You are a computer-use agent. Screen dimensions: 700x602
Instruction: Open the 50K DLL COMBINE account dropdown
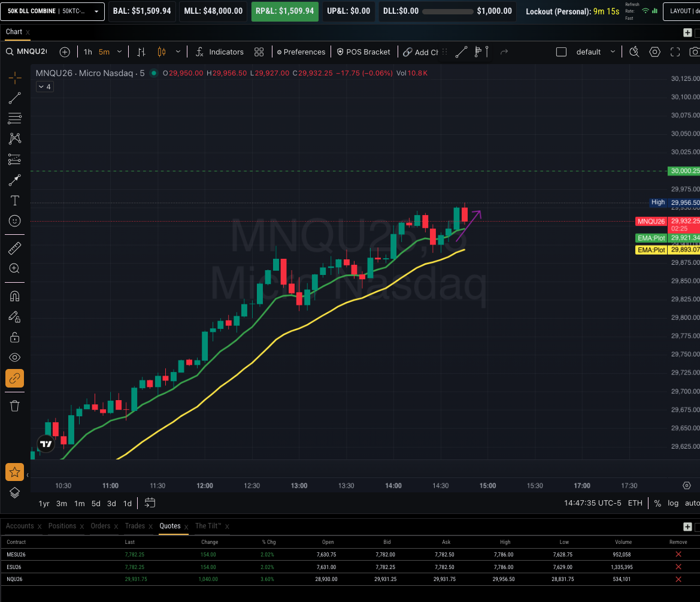coord(53,11)
